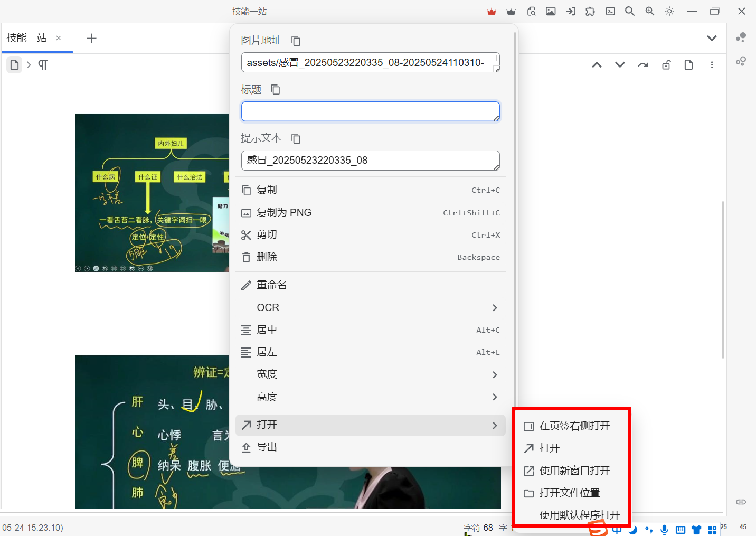Image resolution: width=756 pixels, height=536 pixels.
Task: Click the 字符 68 status text
Action: (x=478, y=528)
